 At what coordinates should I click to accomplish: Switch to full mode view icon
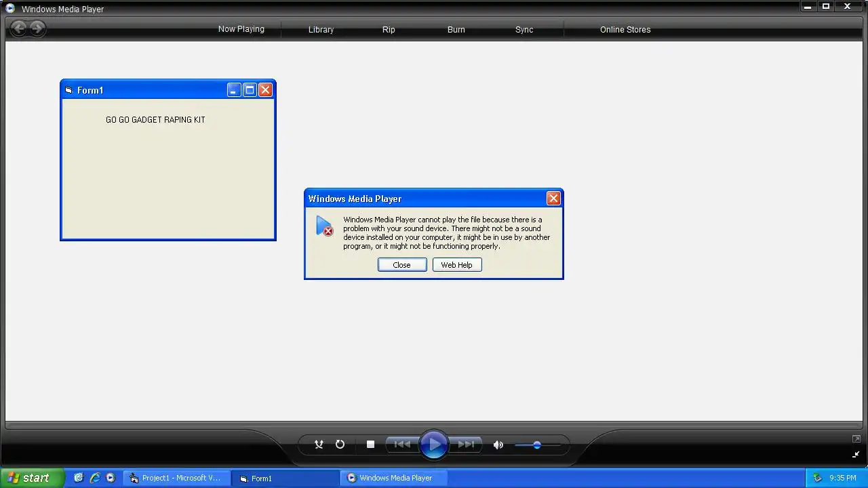[x=856, y=439]
